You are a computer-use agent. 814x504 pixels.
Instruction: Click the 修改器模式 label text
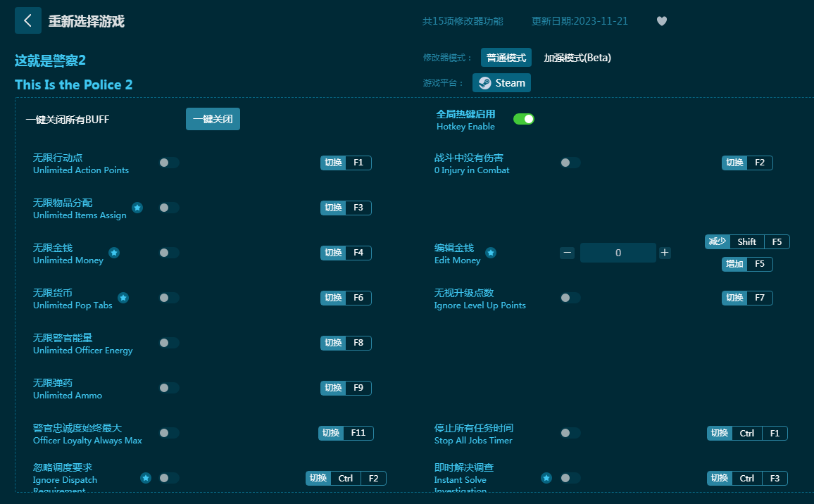446,58
